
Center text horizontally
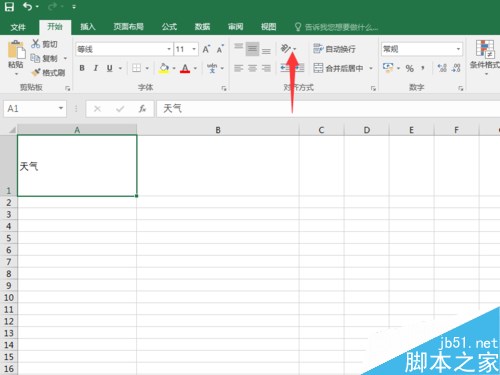(252, 68)
